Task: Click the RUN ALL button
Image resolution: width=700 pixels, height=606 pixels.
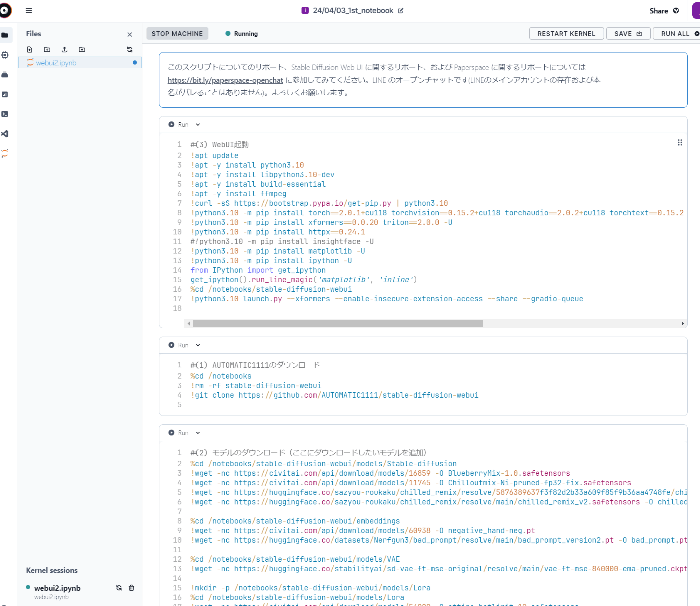Action: (x=677, y=34)
